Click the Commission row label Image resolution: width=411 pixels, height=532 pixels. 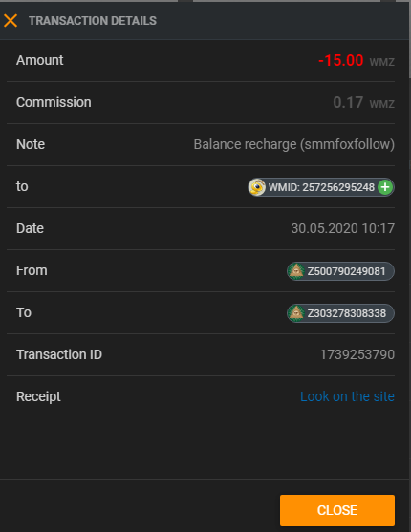[54, 102]
